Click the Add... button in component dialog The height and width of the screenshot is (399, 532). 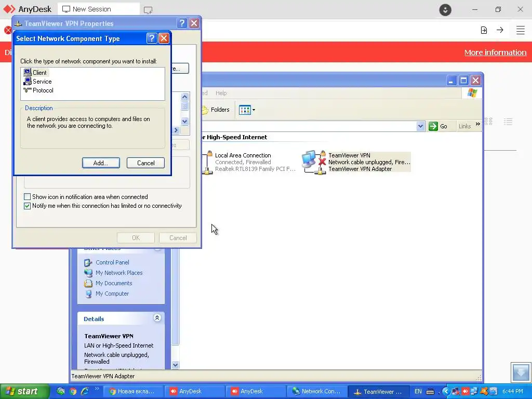pyautogui.click(x=101, y=163)
